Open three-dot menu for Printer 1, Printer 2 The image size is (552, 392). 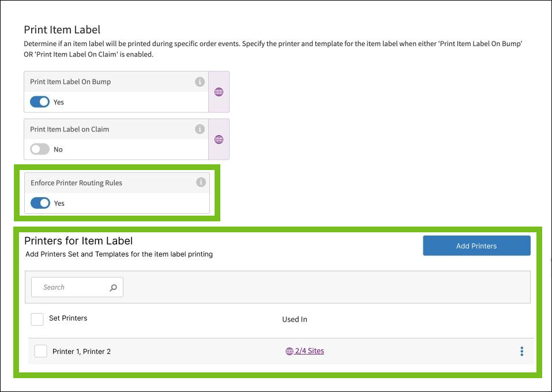[x=521, y=351]
